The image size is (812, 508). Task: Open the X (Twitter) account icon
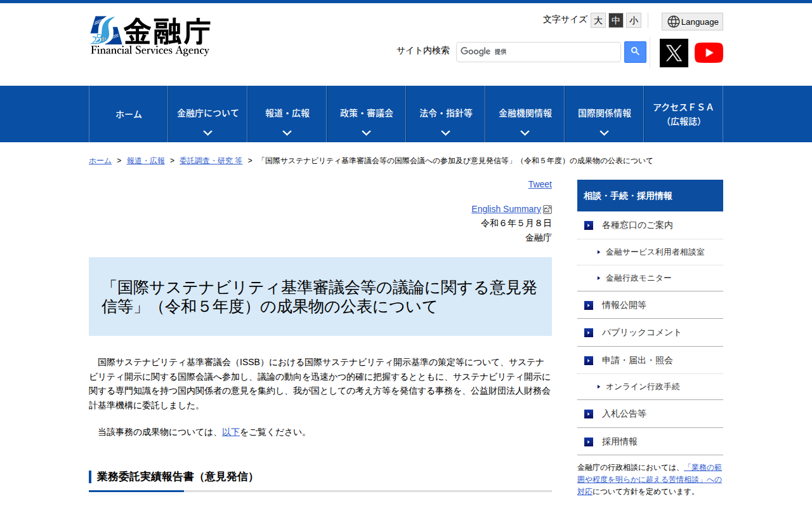coord(674,53)
